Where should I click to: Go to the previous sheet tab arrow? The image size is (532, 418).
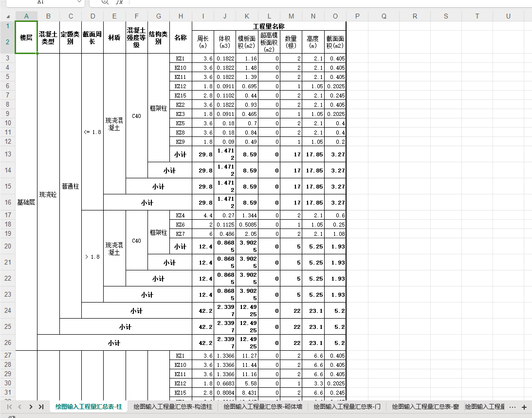coord(19,407)
